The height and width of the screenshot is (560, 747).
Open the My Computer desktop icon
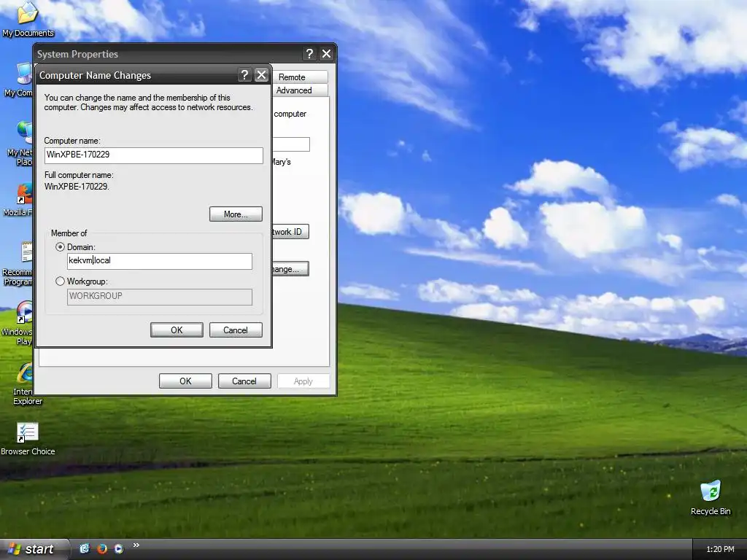[x=19, y=79]
